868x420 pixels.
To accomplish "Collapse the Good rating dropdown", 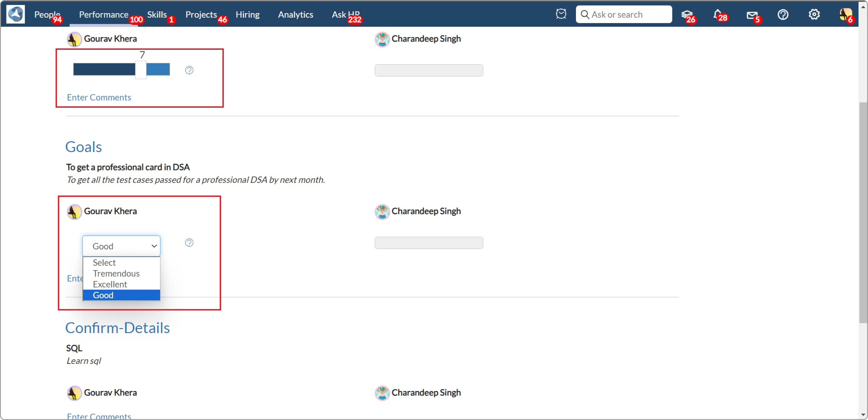I will tap(121, 246).
